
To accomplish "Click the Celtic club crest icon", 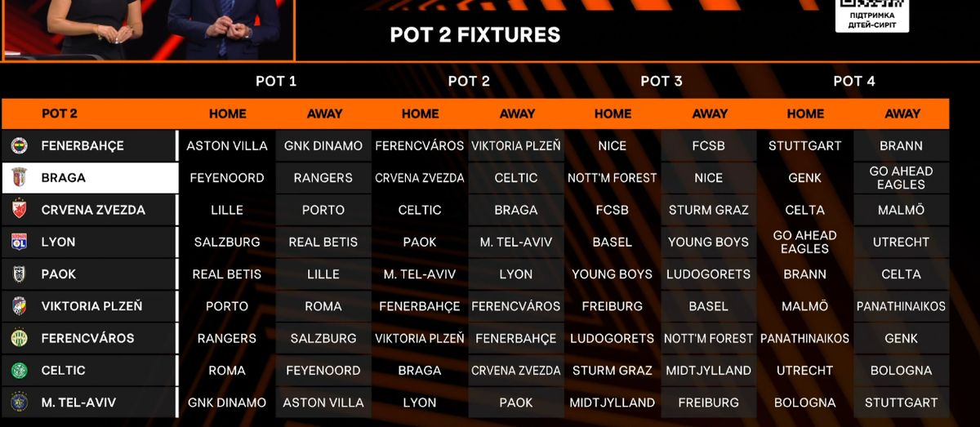I will click(x=19, y=370).
